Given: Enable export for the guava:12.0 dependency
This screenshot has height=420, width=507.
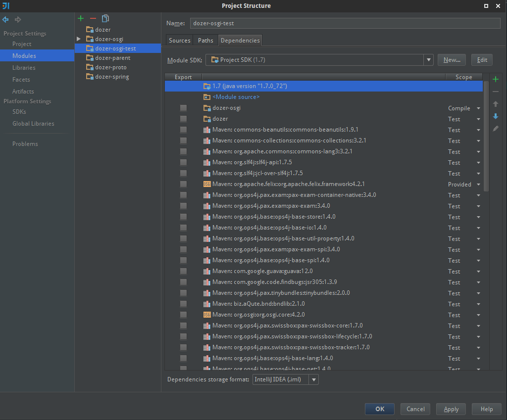Looking at the screenshot, I should (183, 271).
